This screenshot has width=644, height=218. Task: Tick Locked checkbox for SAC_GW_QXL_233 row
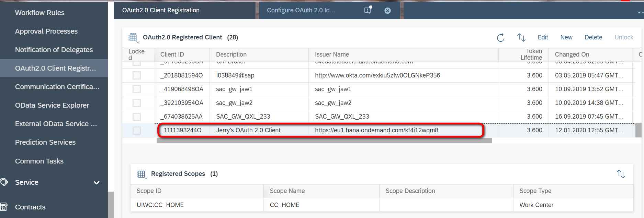pyautogui.click(x=137, y=117)
